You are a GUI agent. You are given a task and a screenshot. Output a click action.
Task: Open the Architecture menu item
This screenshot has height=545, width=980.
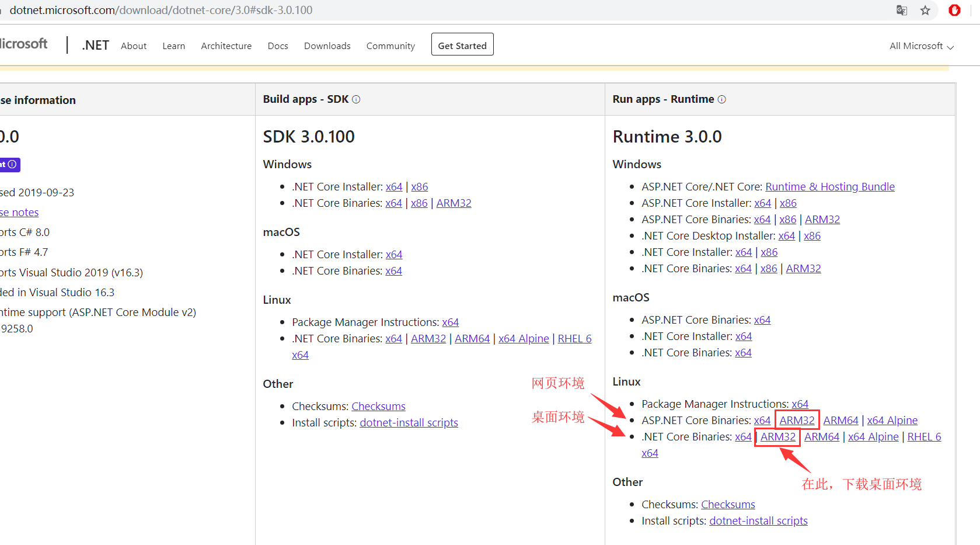[226, 46]
